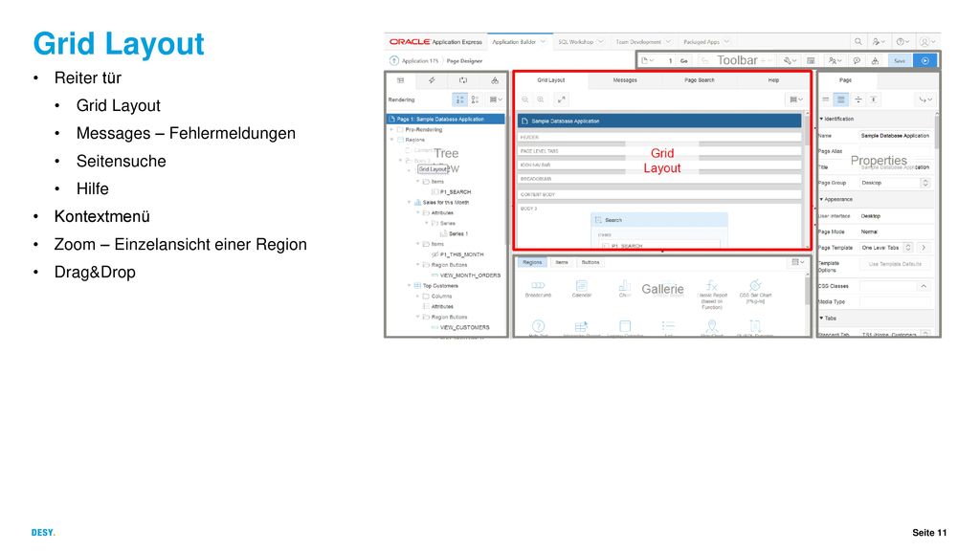Follow the Application 175 breadcrumb link
This screenshot has height=551, width=980.
click(420, 61)
